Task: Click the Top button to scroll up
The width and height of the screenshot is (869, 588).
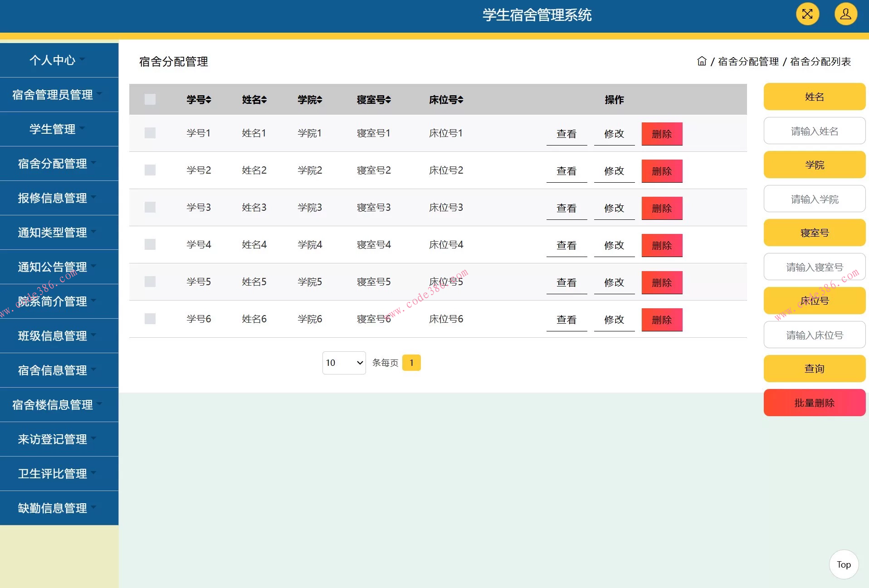Action: (x=843, y=564)
